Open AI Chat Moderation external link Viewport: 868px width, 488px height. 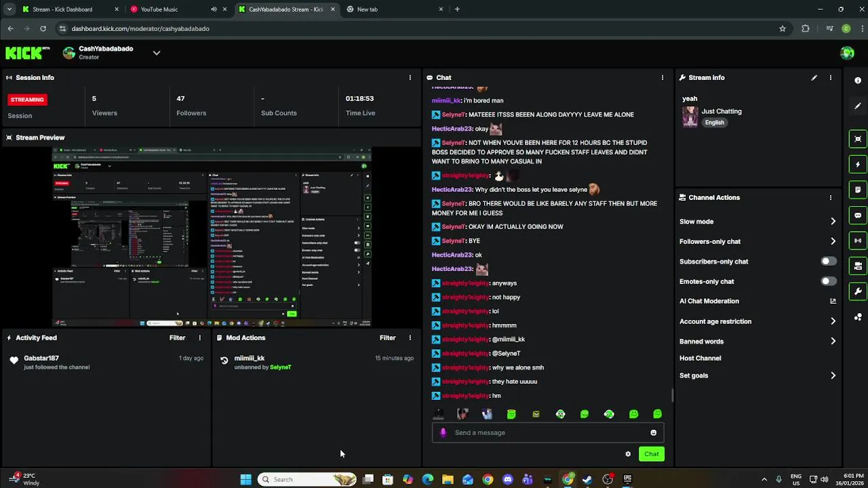coord(833,301)
